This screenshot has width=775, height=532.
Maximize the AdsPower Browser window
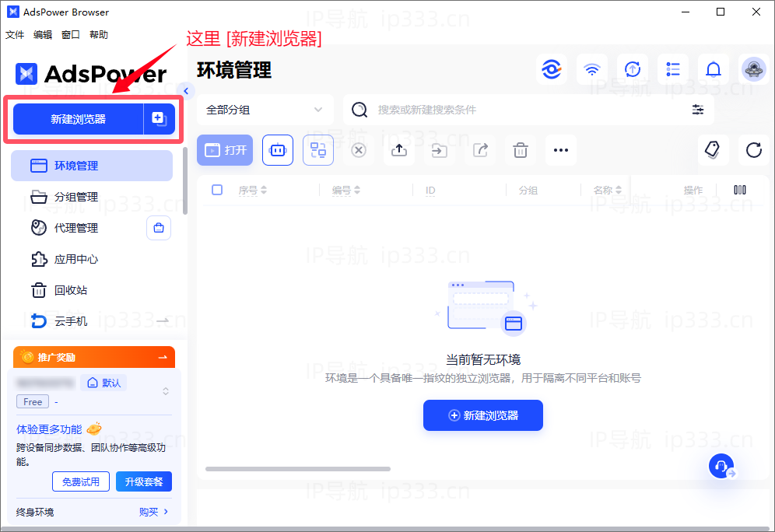721,12
